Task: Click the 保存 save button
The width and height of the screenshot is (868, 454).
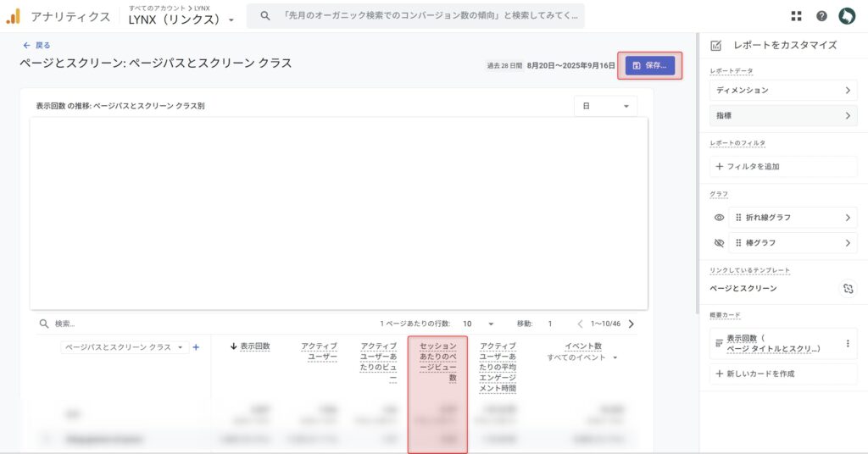Action: [650, 65]
